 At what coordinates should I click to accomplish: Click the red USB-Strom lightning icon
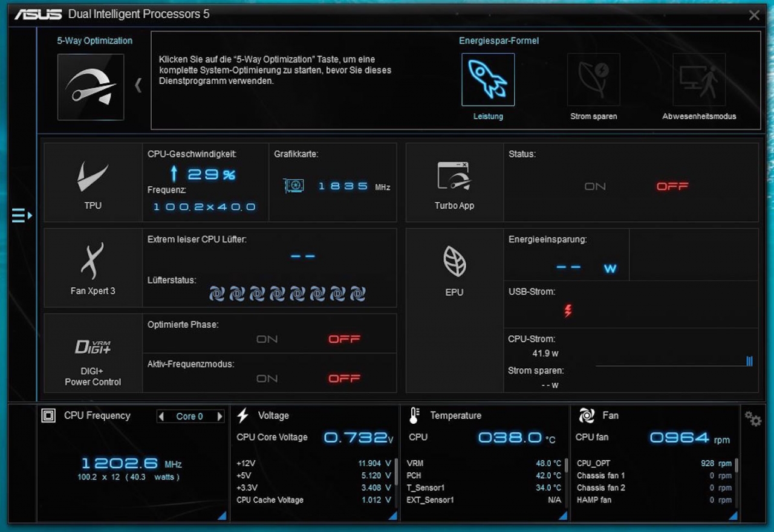[x=568, y=311]
